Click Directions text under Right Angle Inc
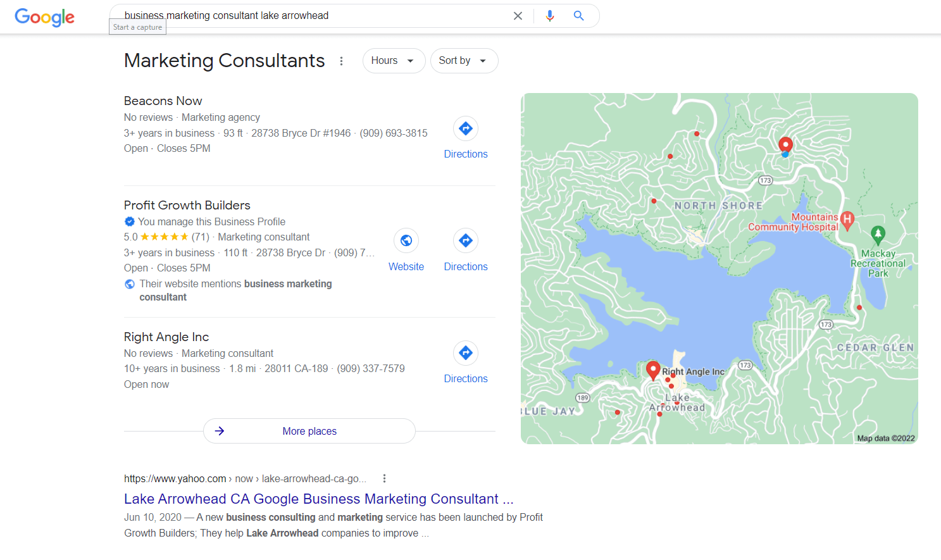The height and width of the screenshot is (560, 941). (x=466, y=378)
